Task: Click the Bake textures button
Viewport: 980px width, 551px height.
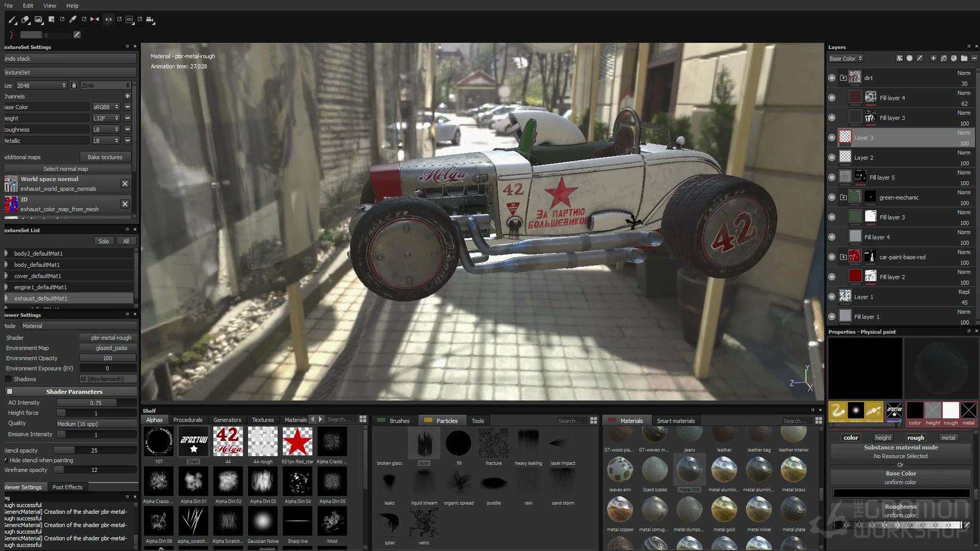Action: point(105,157)
